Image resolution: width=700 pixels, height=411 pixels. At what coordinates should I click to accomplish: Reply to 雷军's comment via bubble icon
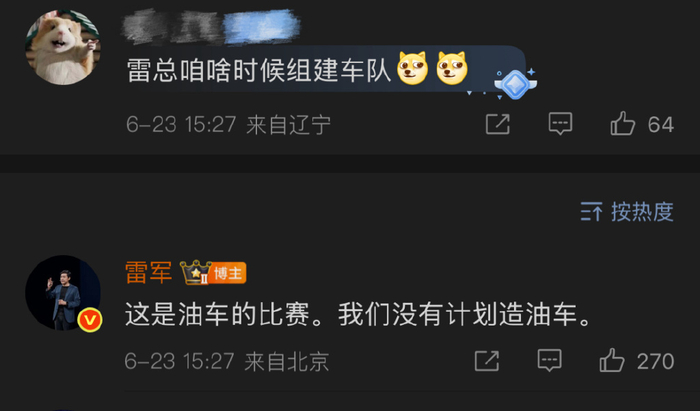(x=550, y=361)
